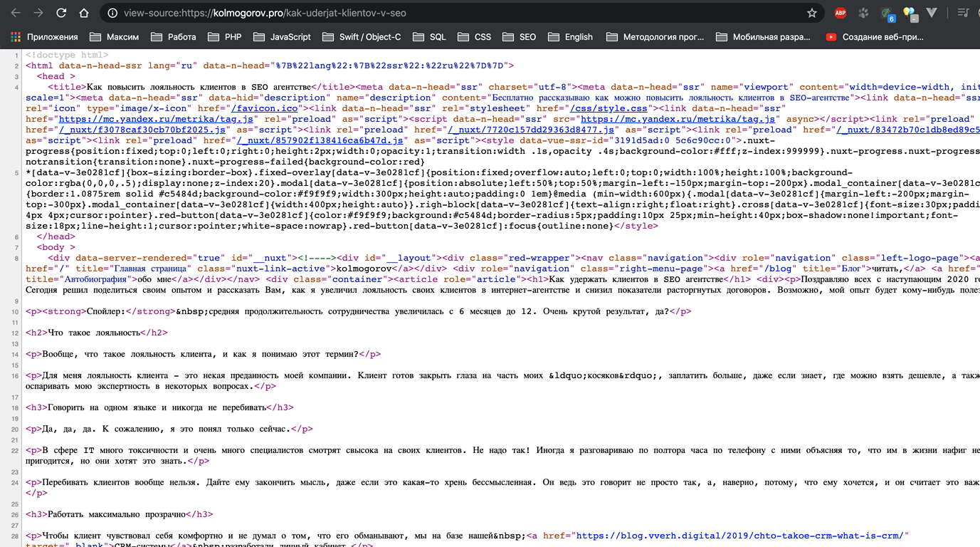Viewport: 980px width, 547px height.
Task: Open the Приложения apps shortcut
Action: 44,37
